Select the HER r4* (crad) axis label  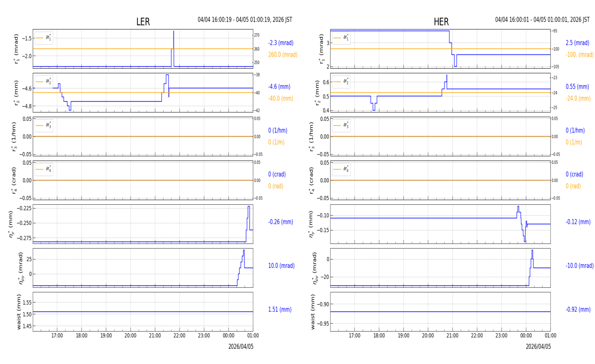pyautogui.click(x=311, y=180)
